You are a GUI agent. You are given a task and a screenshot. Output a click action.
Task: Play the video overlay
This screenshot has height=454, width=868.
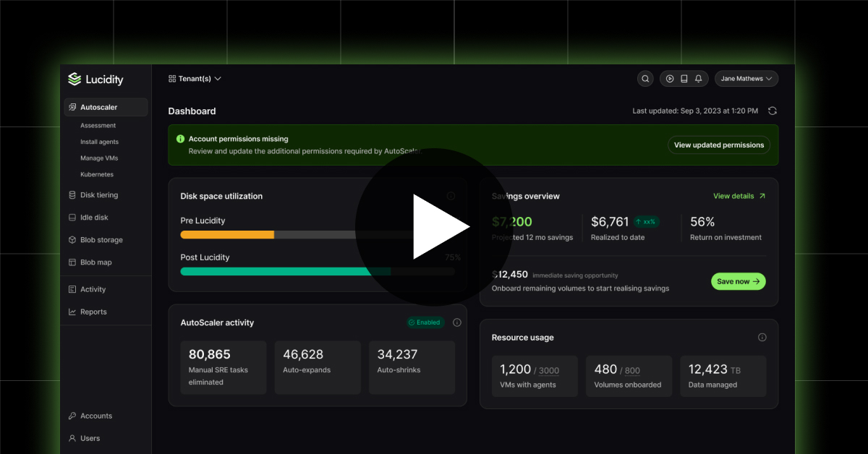(x=434, y=227)
